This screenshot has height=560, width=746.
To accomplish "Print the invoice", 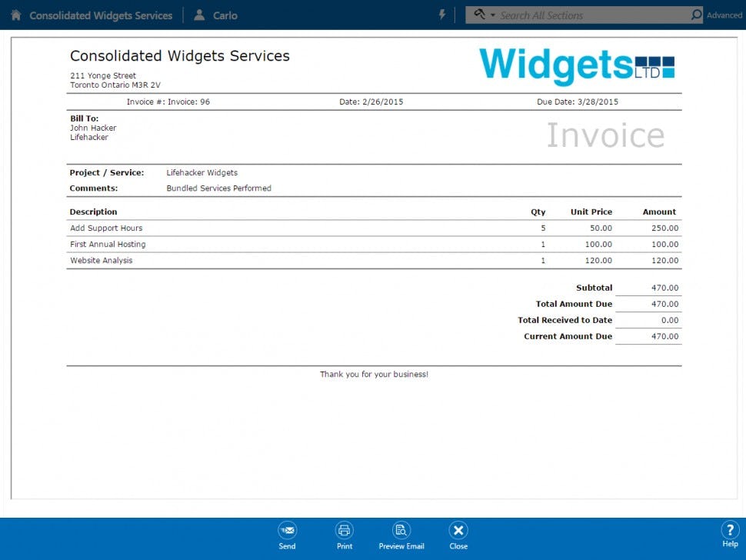I will (345, 535).
